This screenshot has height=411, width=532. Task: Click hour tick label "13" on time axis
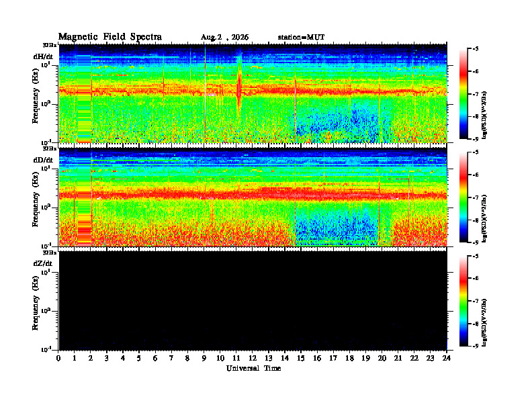[x=269, y=359]
